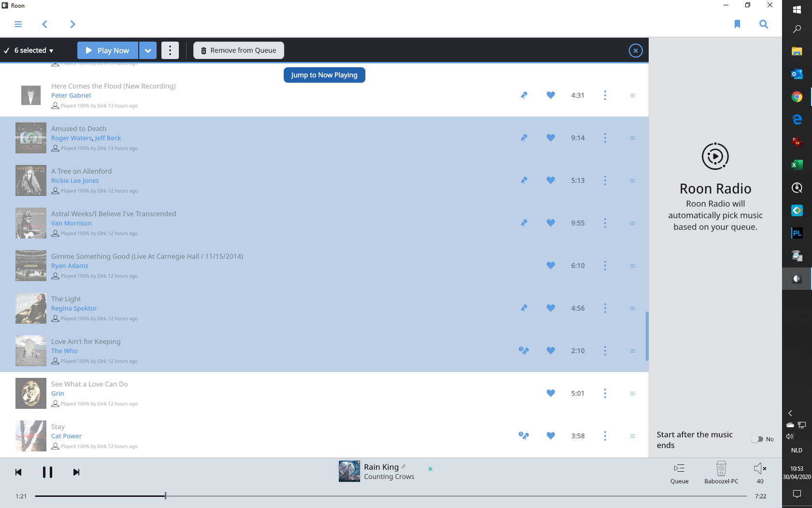Open the hamburger navigation menu
This screenshot has width=812, height=508.
pyautogui.click(x=18, y=24)
